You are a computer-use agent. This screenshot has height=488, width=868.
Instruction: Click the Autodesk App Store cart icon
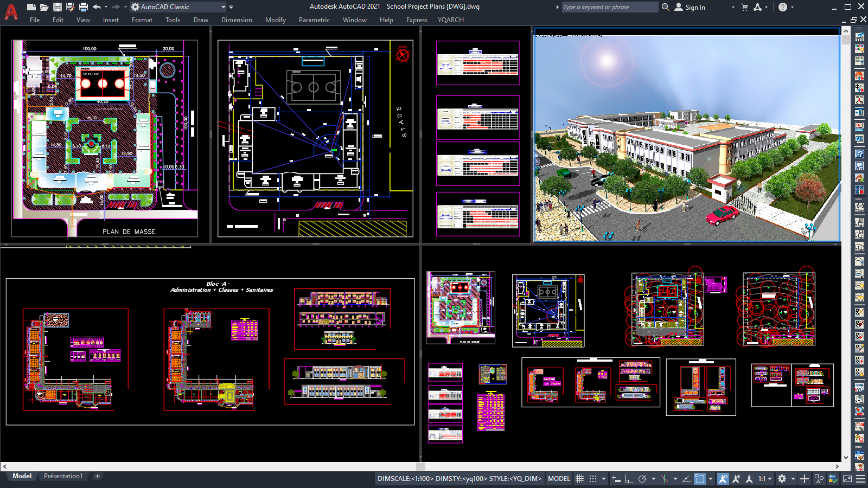tap(744, 8)
